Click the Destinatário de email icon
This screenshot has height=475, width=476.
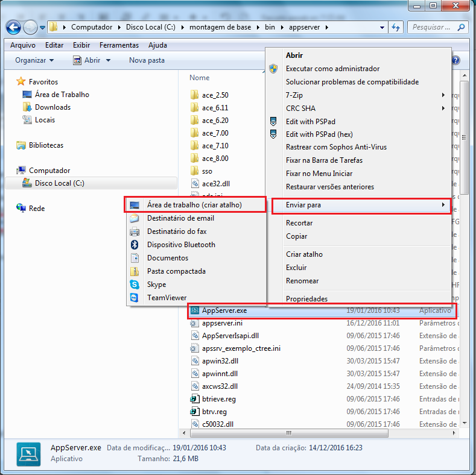point(135,218)
